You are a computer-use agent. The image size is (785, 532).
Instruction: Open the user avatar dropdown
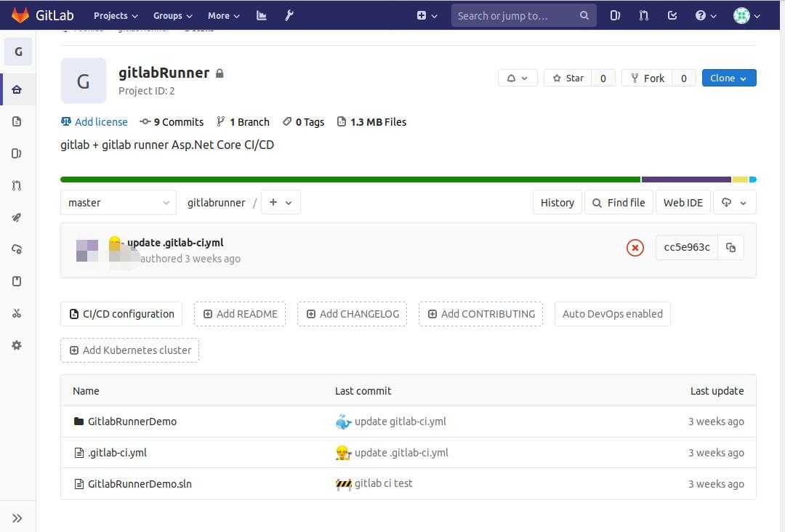[746, 15]
